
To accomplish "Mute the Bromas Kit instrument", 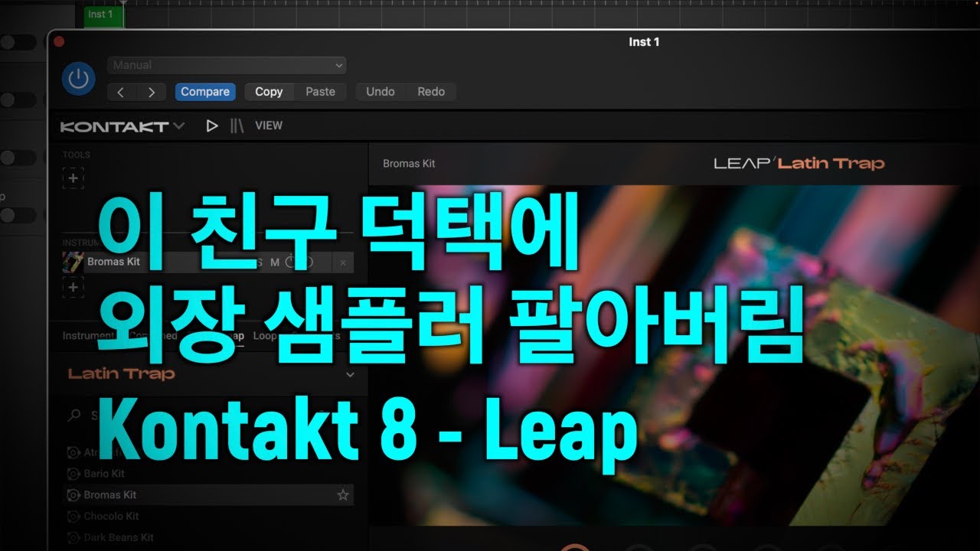I will tap(275, 262).
